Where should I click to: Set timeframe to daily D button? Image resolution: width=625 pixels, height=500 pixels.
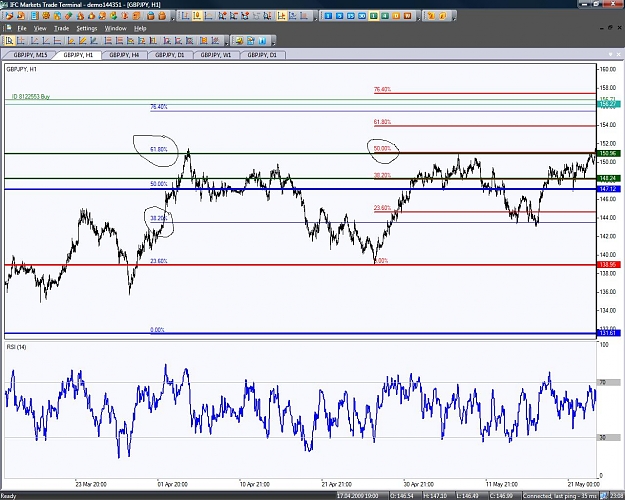tap(396, 16)
